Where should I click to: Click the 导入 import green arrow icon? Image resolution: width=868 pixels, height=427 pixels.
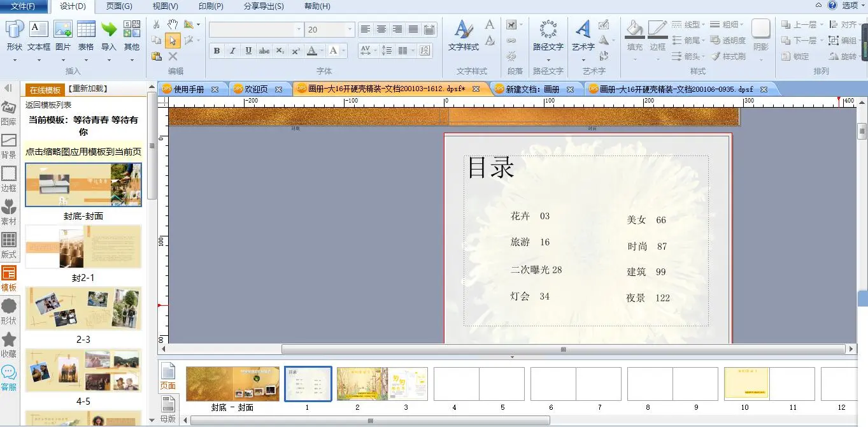coord(109,29)
